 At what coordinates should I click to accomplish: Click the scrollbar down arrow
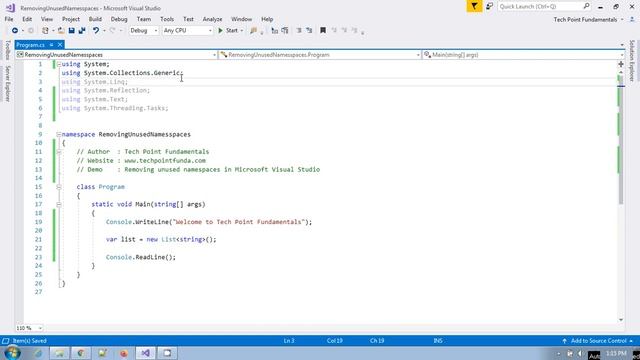620,320
